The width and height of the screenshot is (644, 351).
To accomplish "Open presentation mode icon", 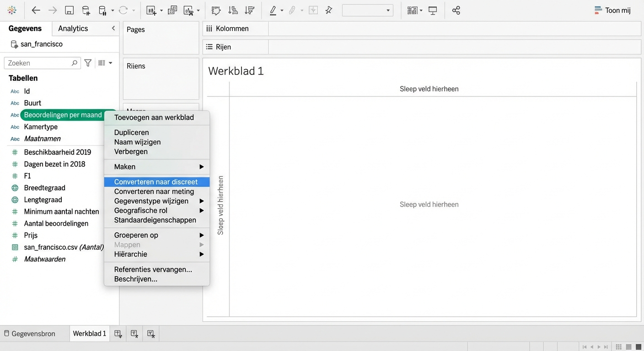I will pyautogui.click(x=433, y=11).
